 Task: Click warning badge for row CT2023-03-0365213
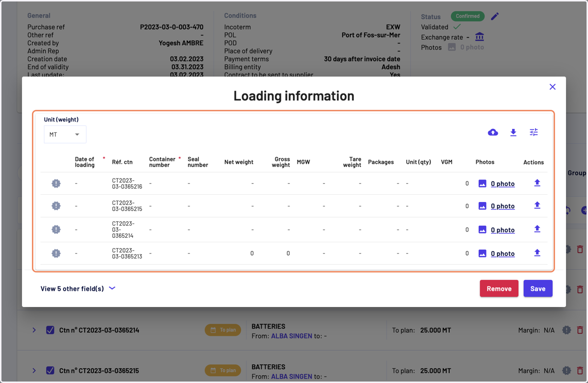(x=56, y=254)
